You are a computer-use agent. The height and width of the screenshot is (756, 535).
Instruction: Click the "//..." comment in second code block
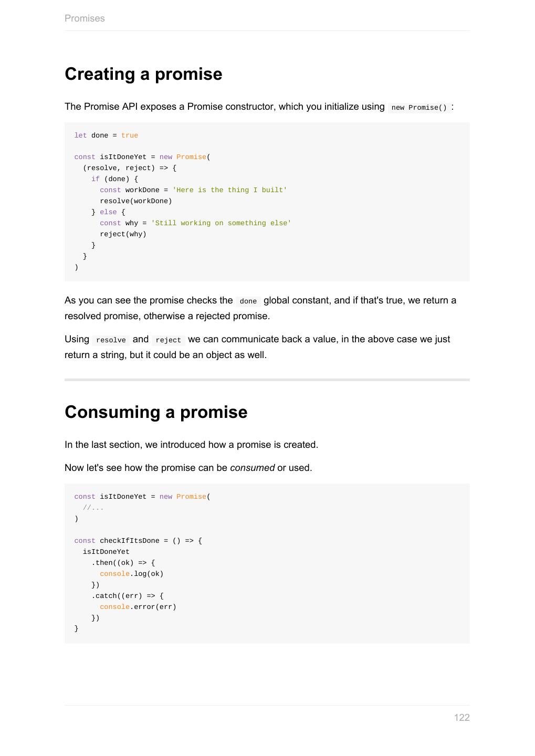coord(93,508)
